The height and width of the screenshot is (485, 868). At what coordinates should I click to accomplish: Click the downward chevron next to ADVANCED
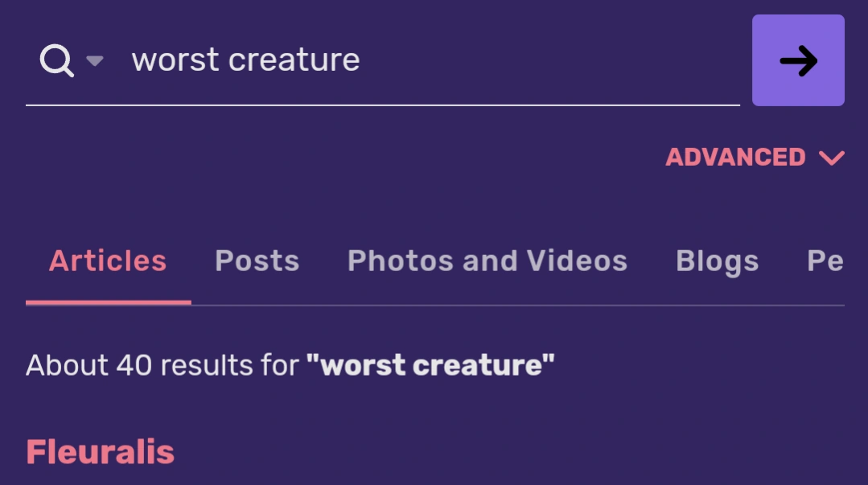[x=830, y=158]
